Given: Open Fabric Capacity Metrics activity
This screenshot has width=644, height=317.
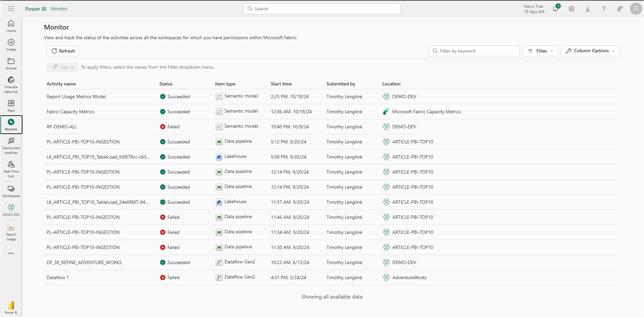Looking at the screenshot, I should (70, 112).
